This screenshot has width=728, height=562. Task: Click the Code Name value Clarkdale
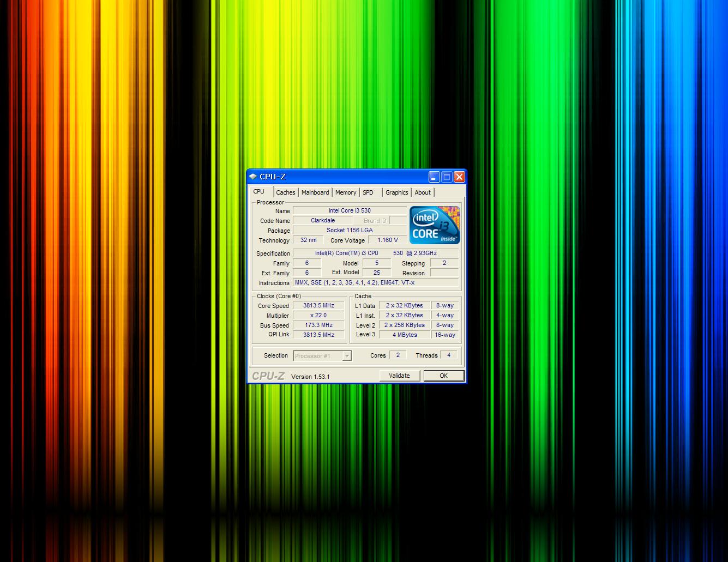pyautogui.click(x=323, y=220)
